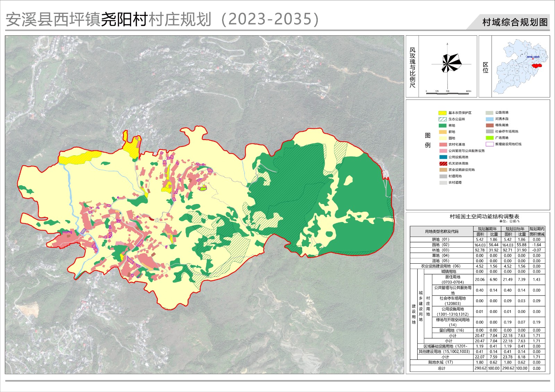Click the red highlighted area in the 区位 map
The image size is (555, 392).
point(537,65)
